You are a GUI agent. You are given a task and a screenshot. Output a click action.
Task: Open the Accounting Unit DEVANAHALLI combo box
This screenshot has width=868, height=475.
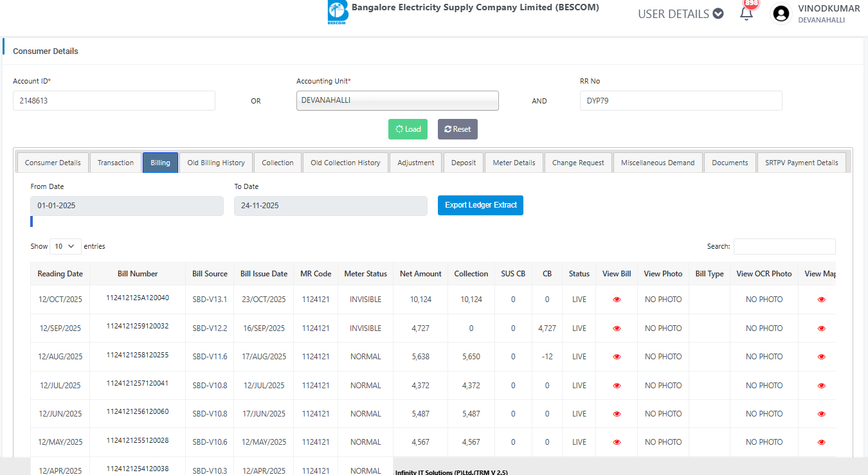point(397,100)
